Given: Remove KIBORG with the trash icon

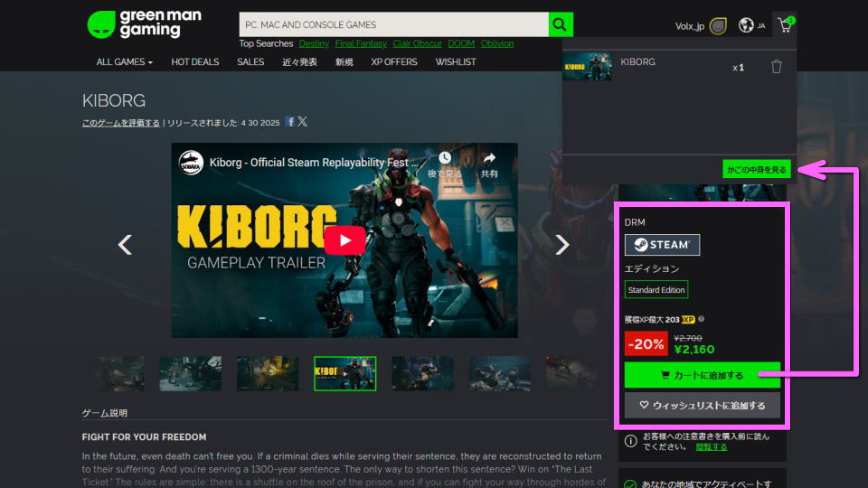Looking at the screenshot, I should point(776,66).
